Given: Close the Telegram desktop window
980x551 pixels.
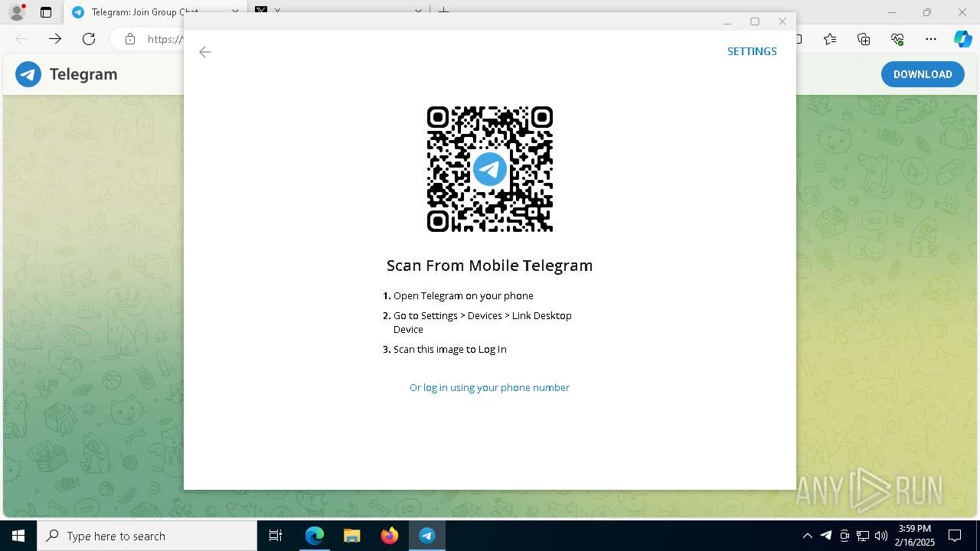Looking at the screenshot, I should (782, 21).
